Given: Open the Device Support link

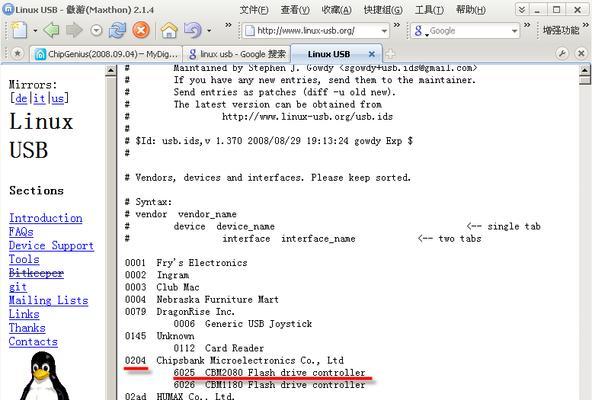Looking at the screenshot, I should pos(51,246).
